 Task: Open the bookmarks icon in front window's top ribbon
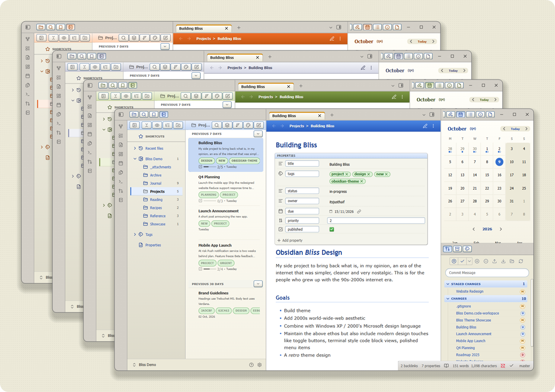pyautogui.click(x=154, y=114)
